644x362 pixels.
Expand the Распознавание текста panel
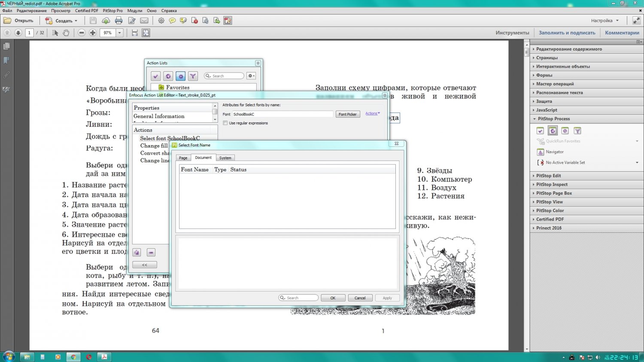click(586, 92)
